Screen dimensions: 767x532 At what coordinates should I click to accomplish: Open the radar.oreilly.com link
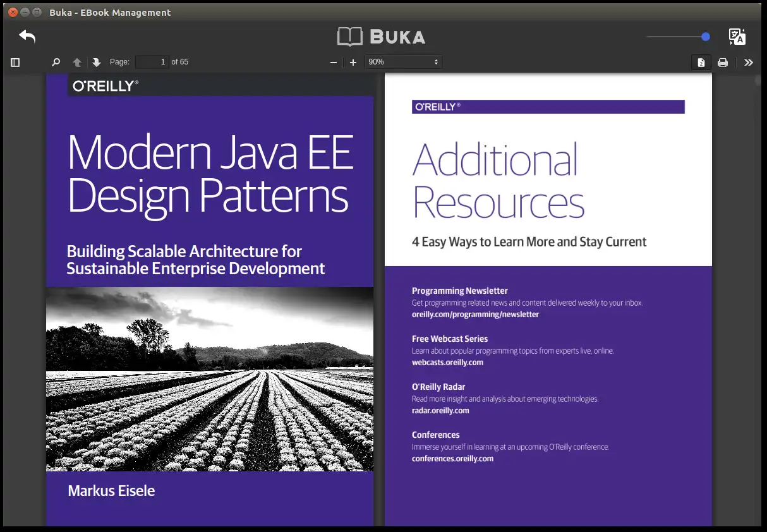440,410
